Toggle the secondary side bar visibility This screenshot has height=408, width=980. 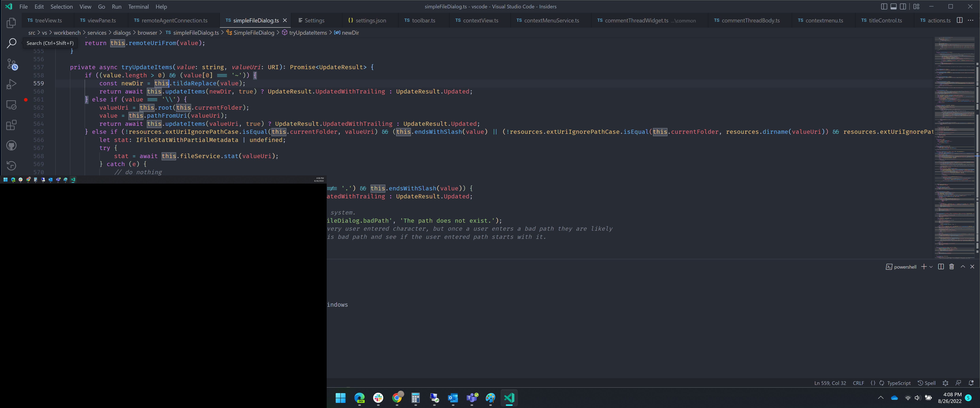pyautogui.click(x=903, y=6)
